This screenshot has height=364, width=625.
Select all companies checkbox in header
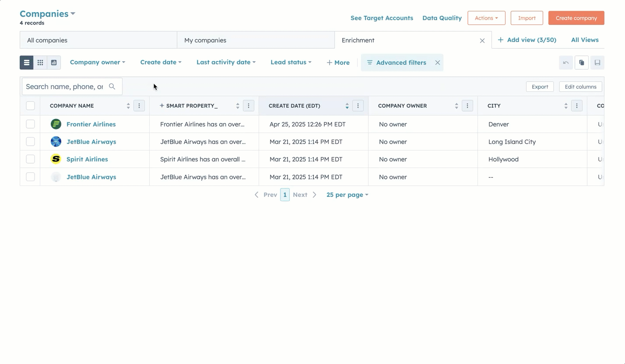coord(30,106)
